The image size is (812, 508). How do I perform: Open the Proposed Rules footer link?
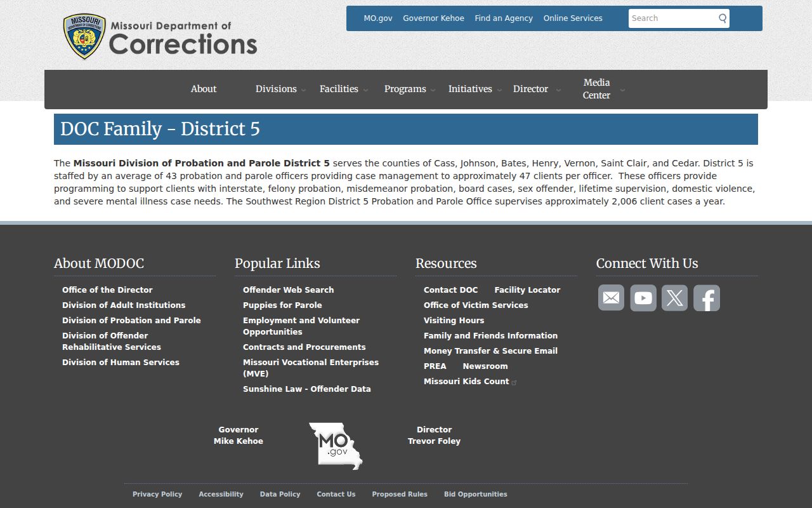[x=400, y=494]
